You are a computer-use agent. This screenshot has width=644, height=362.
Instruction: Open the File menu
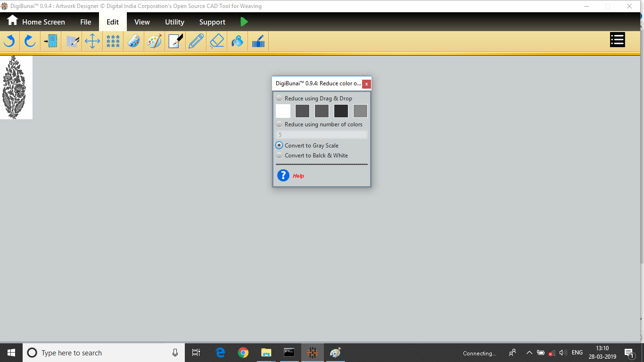85,22
